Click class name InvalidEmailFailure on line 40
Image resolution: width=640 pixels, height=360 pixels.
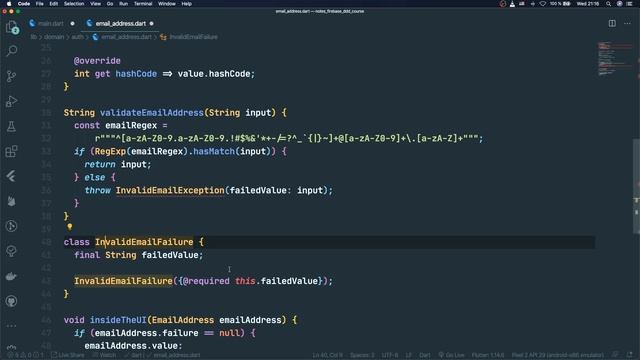coord(144,242)
